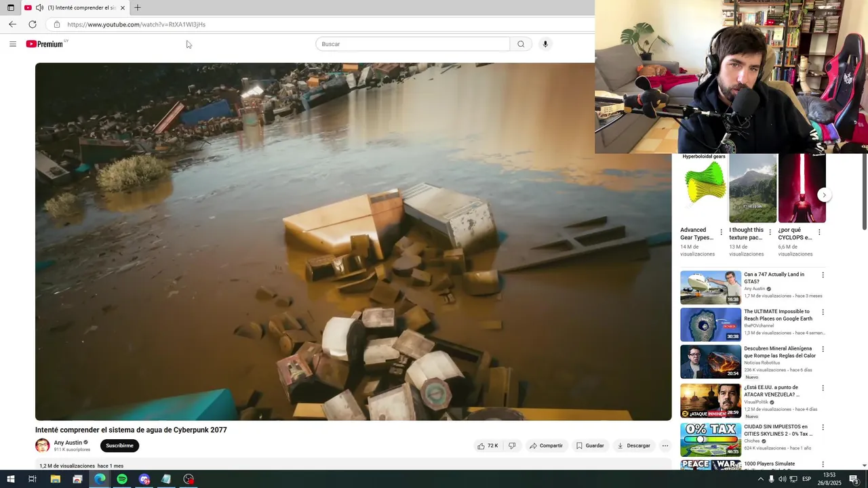Viewport: 868px width, 488px height.
Task: Like the video with 72 K button
Action: coord(488,446)
